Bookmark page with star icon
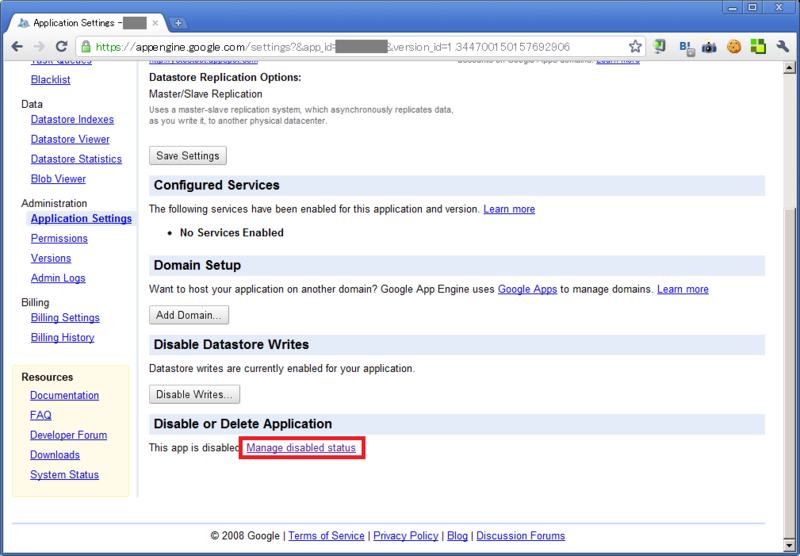This screenshot has height=556, width=800. coord(635,46)
